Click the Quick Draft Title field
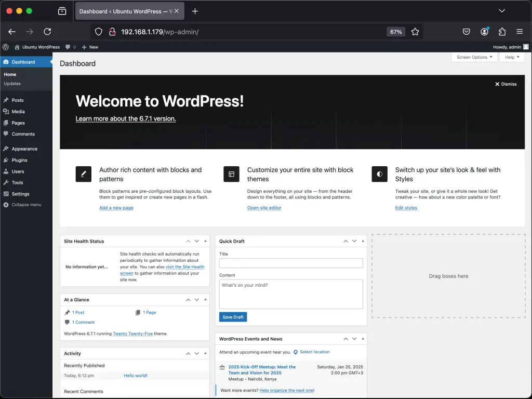Image resolution: width=532 pixels, height=399 pixels. [x=290, y=263]
